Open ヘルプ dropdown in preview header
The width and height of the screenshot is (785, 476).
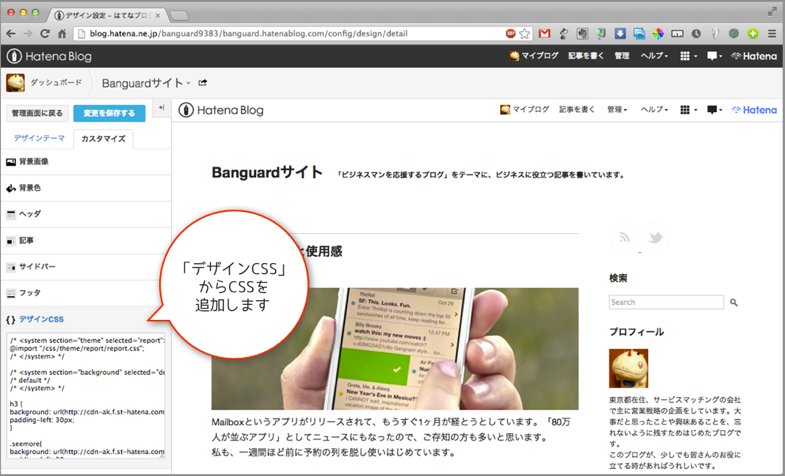coord(654,110)
